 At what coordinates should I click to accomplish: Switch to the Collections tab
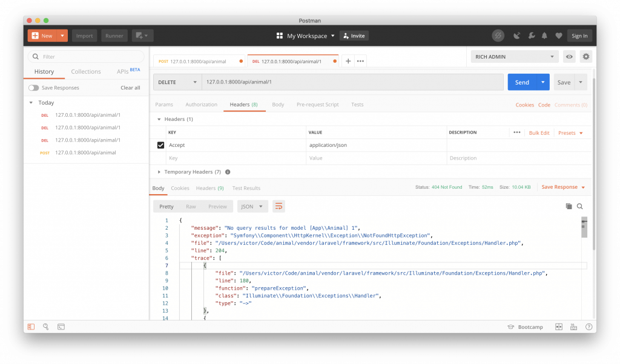(86, 71)
